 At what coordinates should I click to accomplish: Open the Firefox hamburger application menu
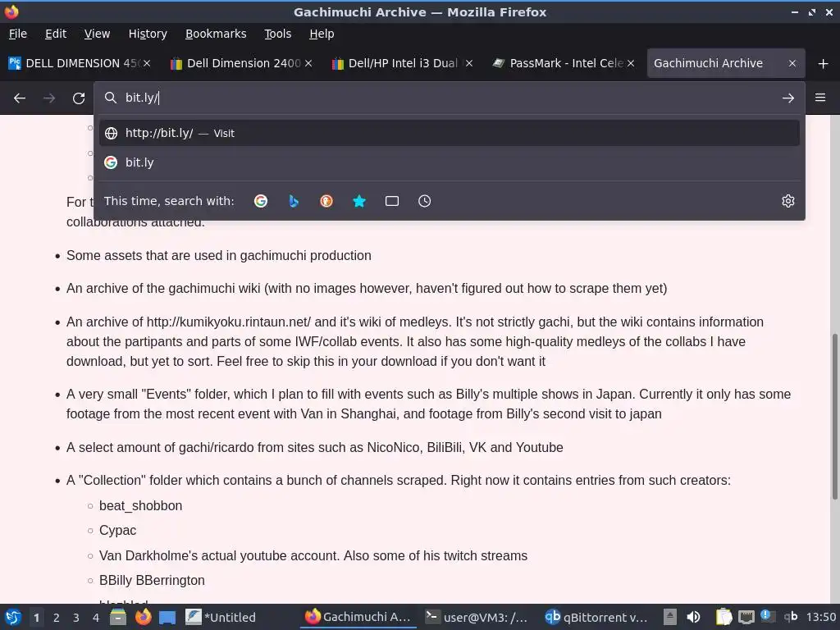[820, 98]
